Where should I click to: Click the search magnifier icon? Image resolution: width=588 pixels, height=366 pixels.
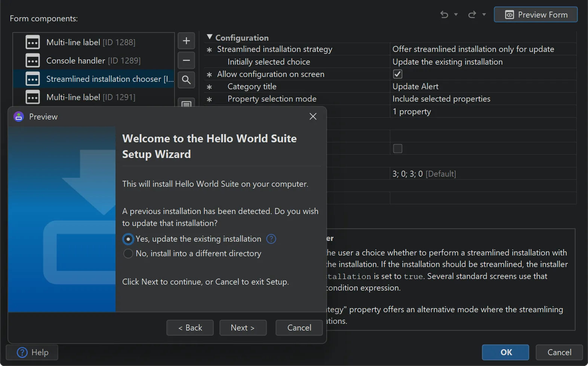pyautogui.click(x=186, y=80)
